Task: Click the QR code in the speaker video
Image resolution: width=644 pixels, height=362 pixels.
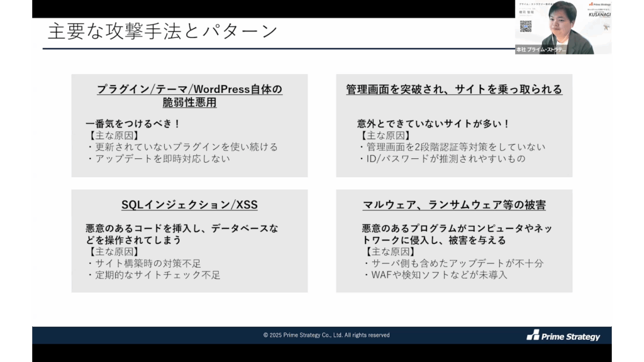Action: (526, 26)
